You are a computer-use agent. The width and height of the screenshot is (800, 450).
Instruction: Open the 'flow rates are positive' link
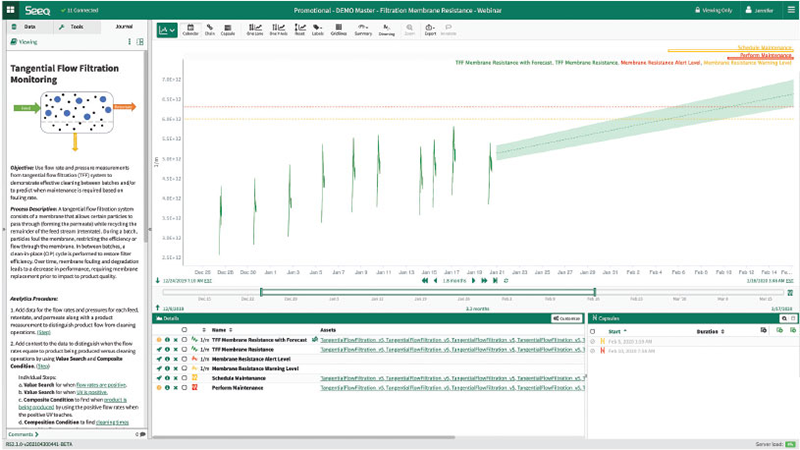101,385
